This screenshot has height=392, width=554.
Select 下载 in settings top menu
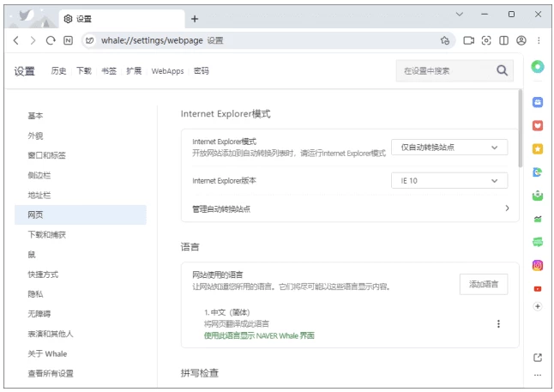click(x=83, y=71)
